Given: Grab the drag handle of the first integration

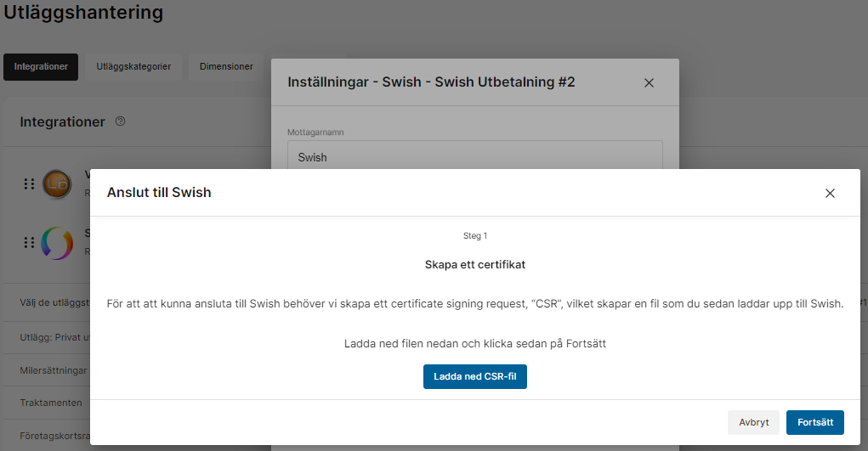Looking at the screenshot, I should point(29,183).
